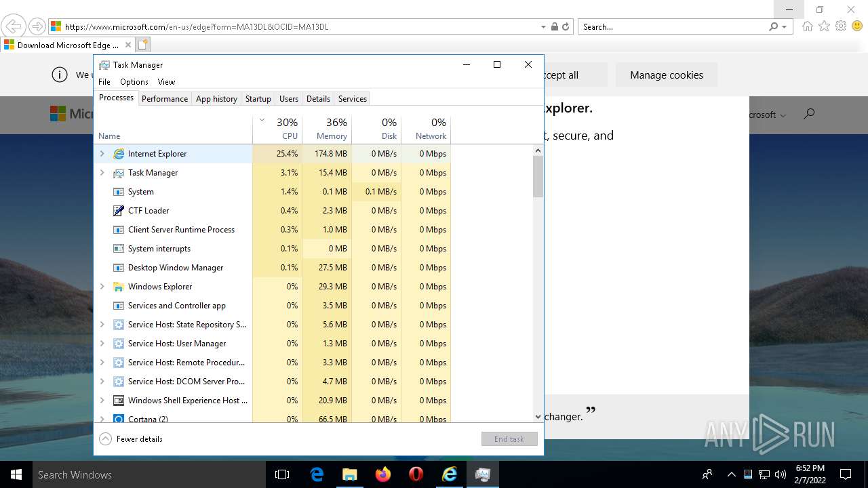The height and width of the screenshot is (488, 868).
Task: Select the Client Server Runtime Process row
Action: (272, 230)
